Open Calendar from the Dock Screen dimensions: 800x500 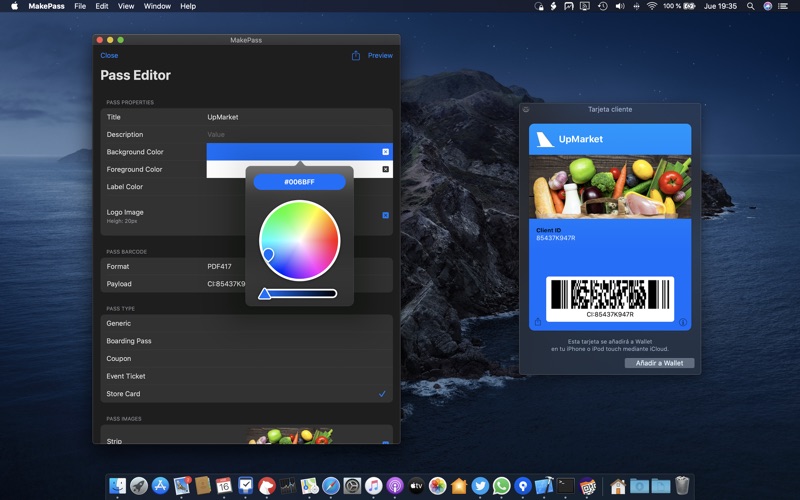coord(224,486)
